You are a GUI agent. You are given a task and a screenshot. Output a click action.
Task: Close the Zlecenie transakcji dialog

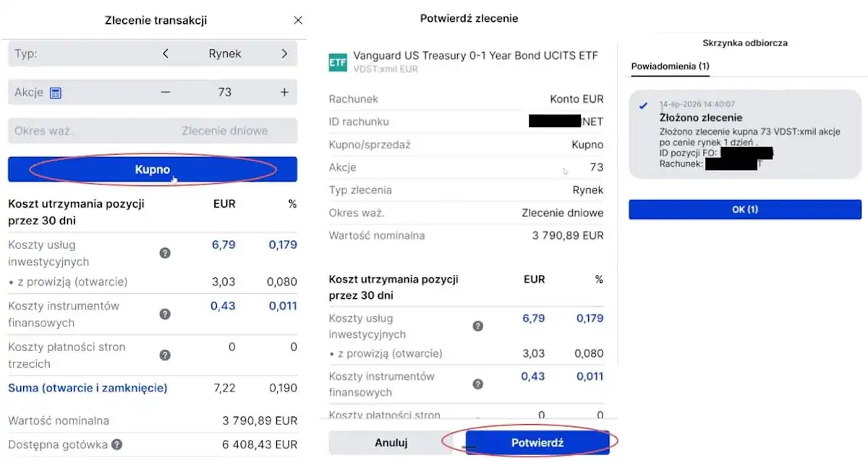point(298,20)
